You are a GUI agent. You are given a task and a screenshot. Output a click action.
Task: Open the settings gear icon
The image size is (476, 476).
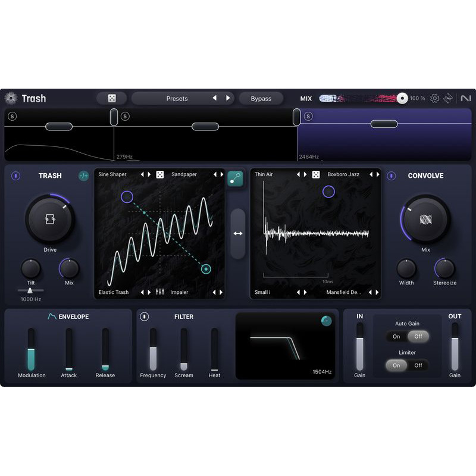click(434, 98)
